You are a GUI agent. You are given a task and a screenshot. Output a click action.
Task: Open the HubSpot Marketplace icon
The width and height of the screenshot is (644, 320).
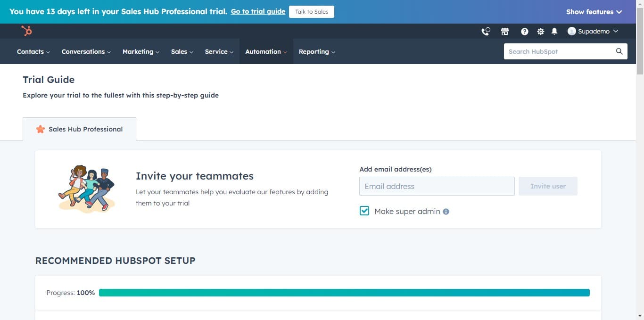504,31
